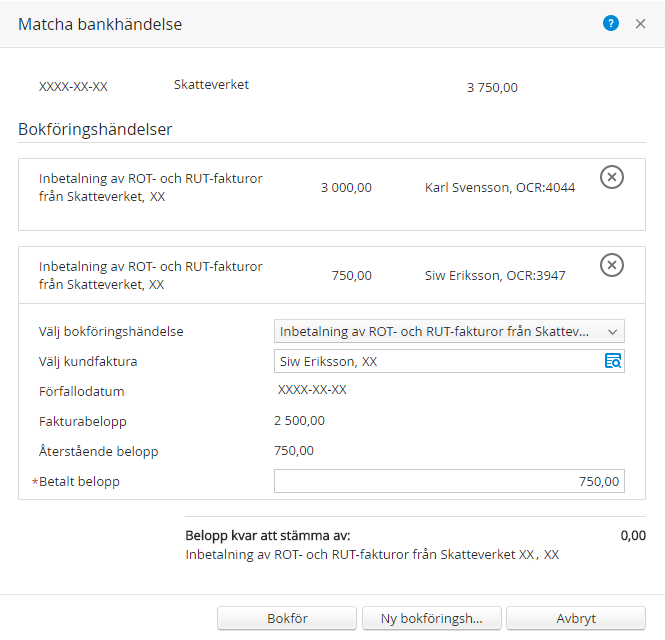
Task: Add new entry with Ny bokföringsh... button
Action: point(431,618)
